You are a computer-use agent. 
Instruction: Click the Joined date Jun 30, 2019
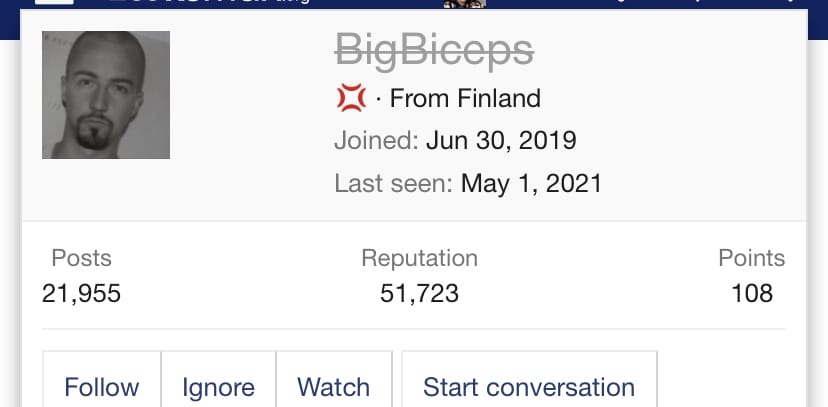501,140
